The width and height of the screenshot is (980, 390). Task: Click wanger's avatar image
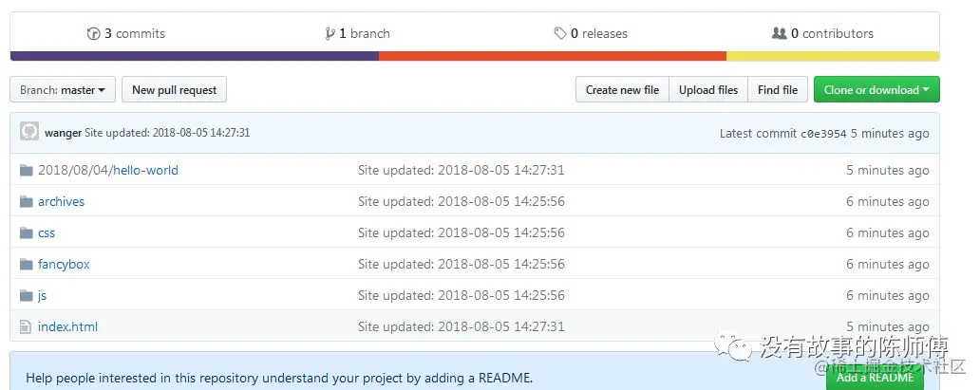click(28, 131)
